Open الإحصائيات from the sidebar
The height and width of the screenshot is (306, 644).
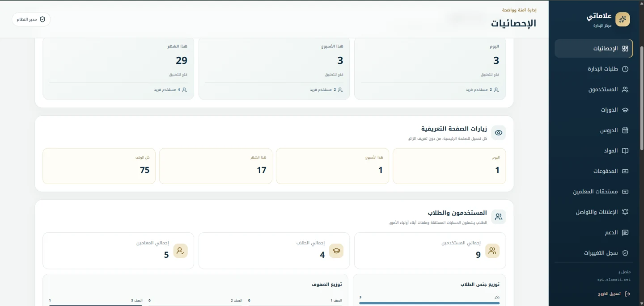click(593, 49)
